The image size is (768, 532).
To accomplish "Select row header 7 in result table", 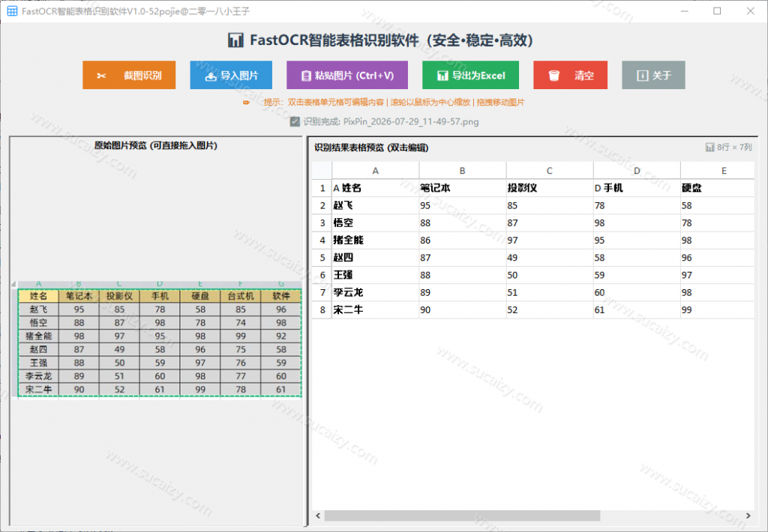I will click(322, 292).
